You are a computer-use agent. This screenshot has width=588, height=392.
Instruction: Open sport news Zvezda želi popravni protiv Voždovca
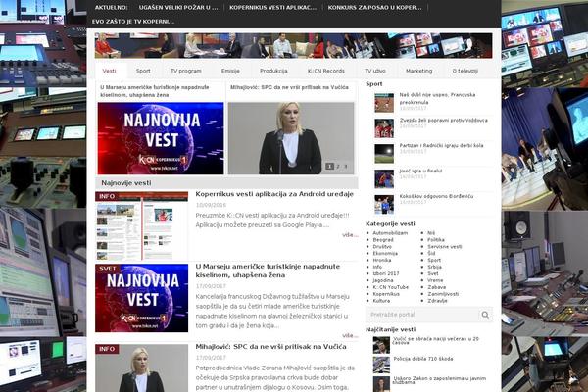(444, 120)
